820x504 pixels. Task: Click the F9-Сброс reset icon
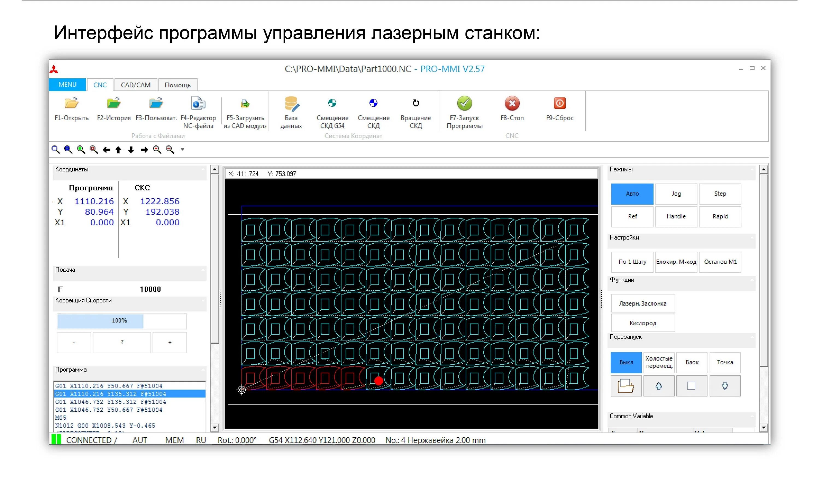click(x=559, y=103)
